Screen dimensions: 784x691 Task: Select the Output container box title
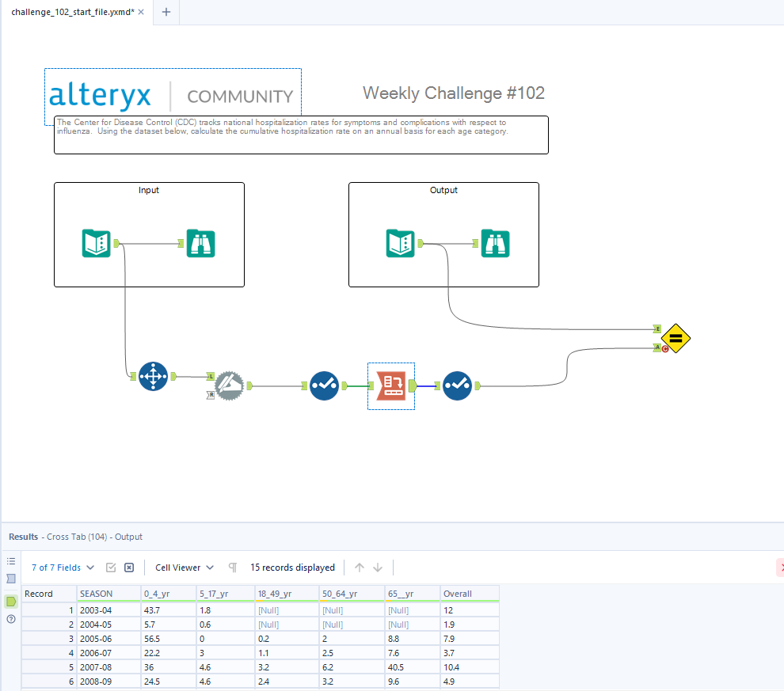click(x=443, y=190)
